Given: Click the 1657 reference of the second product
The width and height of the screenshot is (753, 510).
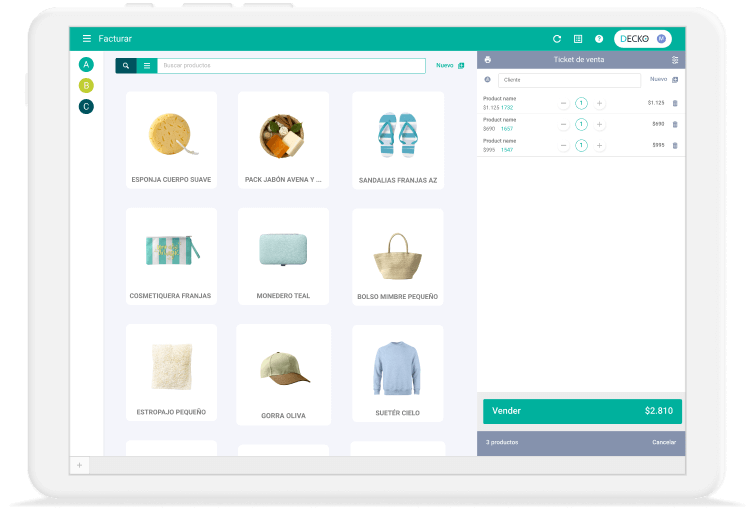Looking at the screenshot, I should (507, 129).
